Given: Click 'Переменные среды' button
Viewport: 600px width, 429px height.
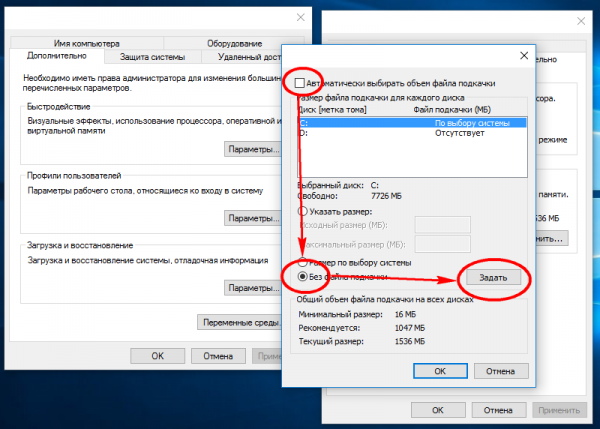Looking at the screenshot, I should point(240,323).
